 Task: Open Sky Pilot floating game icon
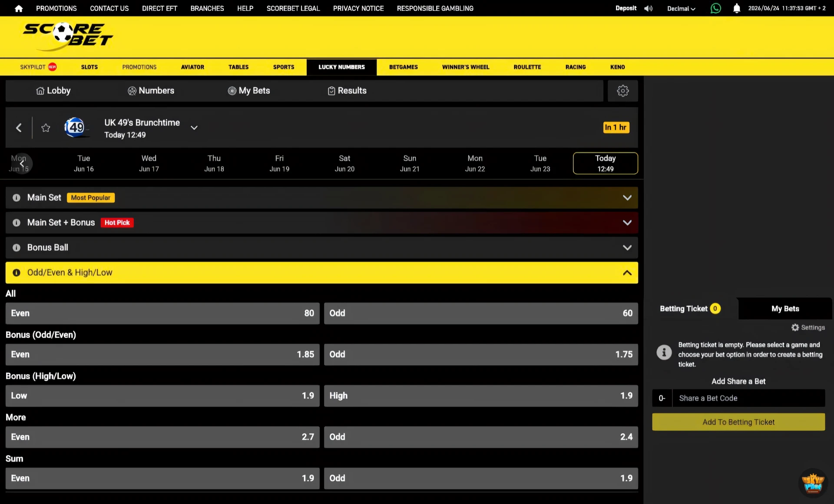point(813,482)
